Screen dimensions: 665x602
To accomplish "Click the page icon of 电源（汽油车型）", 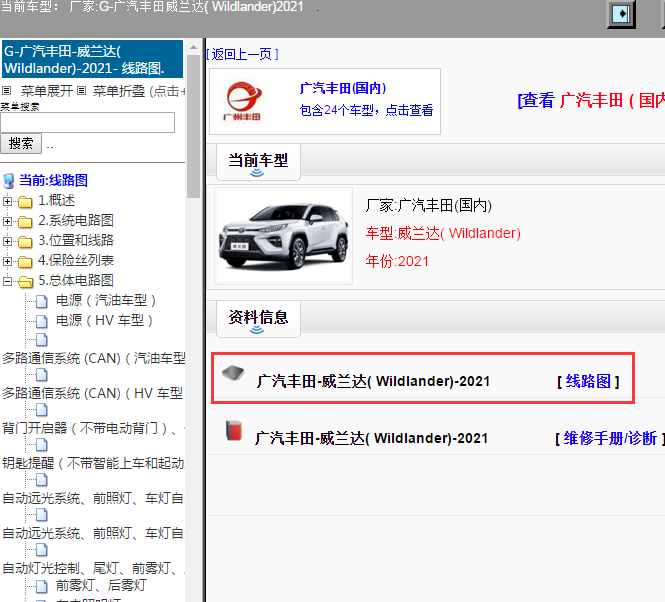I will coord(42,301).
